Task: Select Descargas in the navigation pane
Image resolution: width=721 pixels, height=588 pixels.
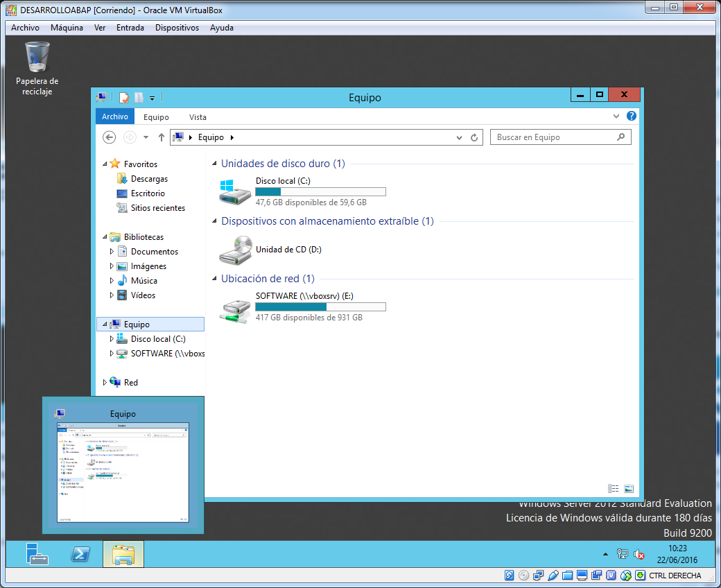Action: (149, 178)
